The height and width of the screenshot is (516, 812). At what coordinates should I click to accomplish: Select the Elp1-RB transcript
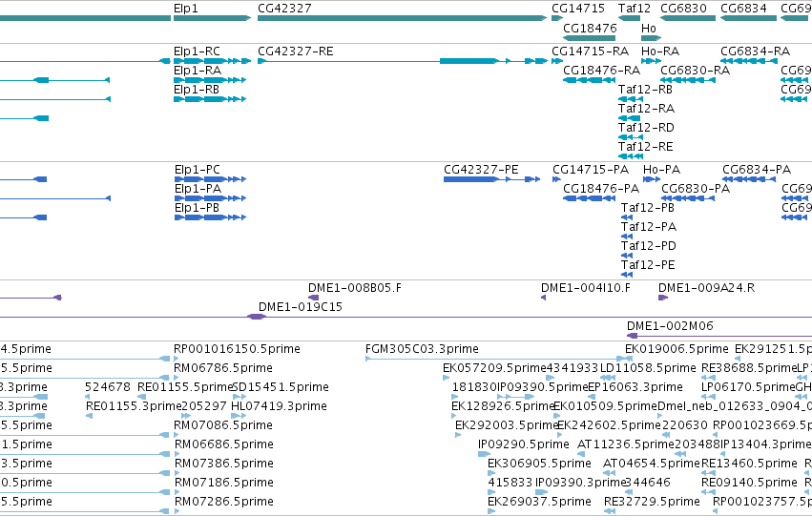210,99
